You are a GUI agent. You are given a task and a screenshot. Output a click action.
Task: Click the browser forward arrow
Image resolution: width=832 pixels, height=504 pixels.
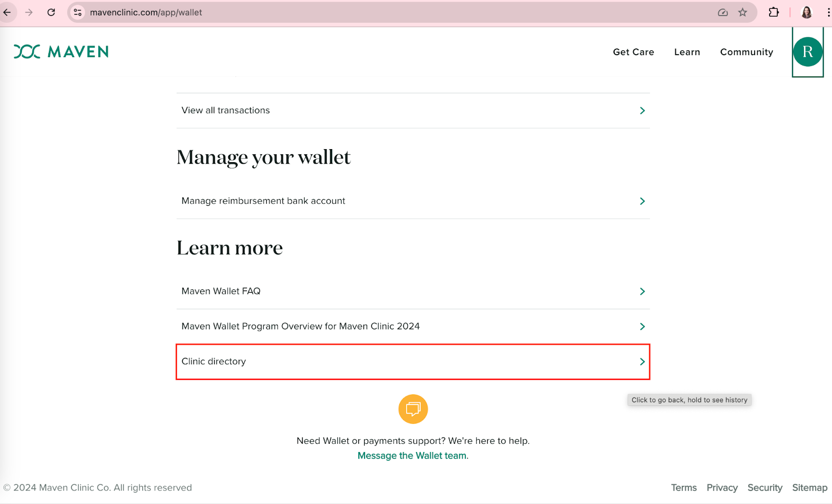pyautogui.click(x=29, y=12)
